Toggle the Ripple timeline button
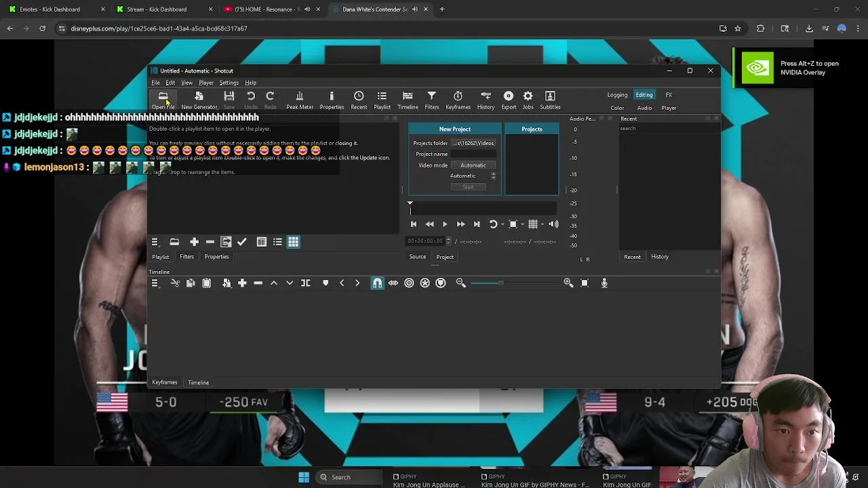This screenshot has width=868, height=488. pyautogui.click(x=409, y=283)
